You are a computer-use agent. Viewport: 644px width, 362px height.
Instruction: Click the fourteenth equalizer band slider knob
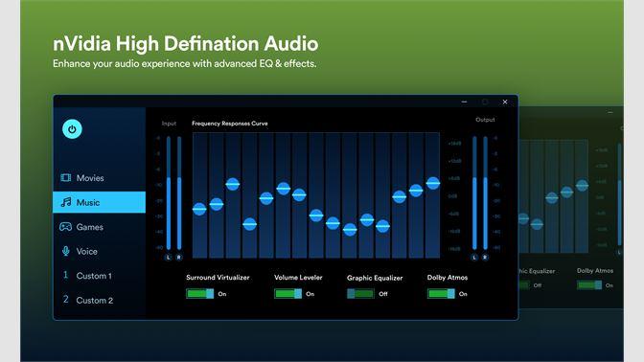click(416, 191)
